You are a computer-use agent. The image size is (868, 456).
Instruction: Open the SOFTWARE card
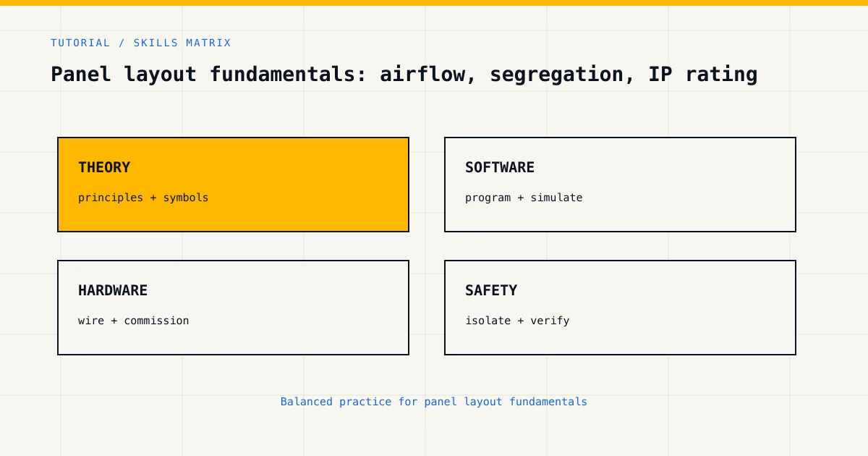620,185
